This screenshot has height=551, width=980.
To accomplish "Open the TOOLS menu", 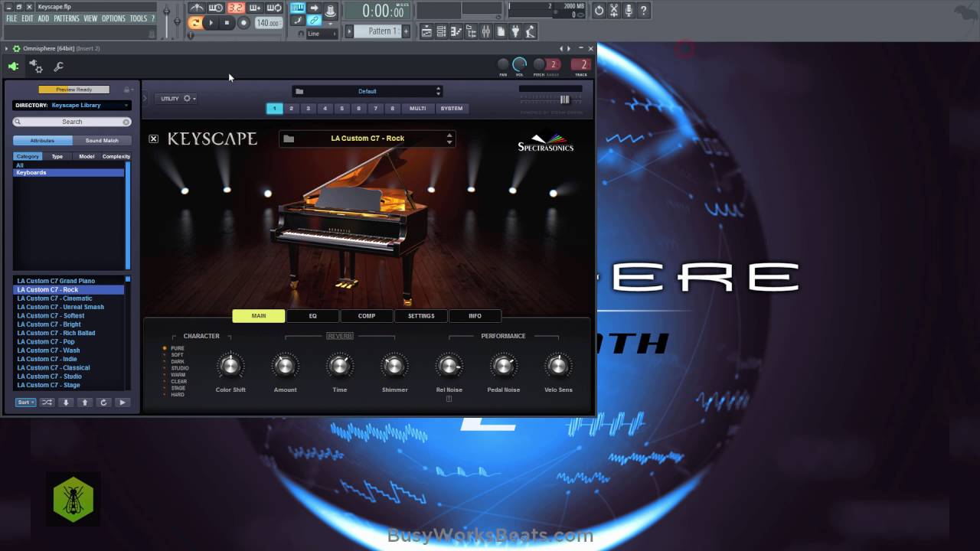I will tap(139, 18).
